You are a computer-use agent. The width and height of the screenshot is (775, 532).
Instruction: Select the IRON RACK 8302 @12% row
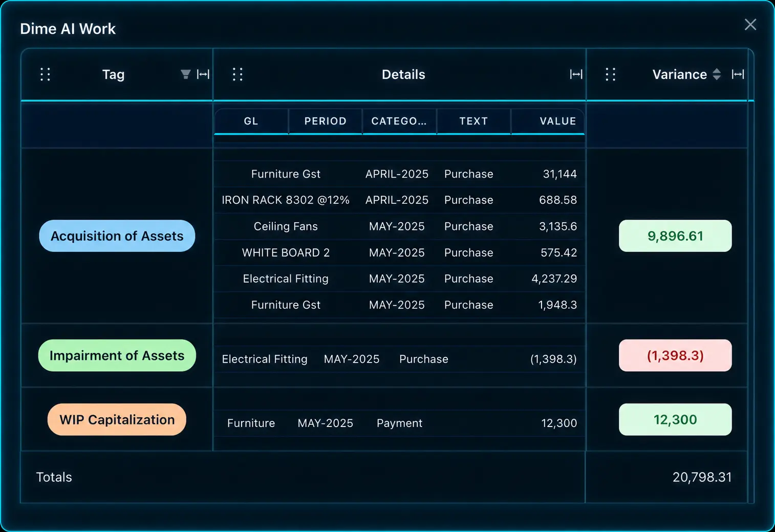click(399, 200)
